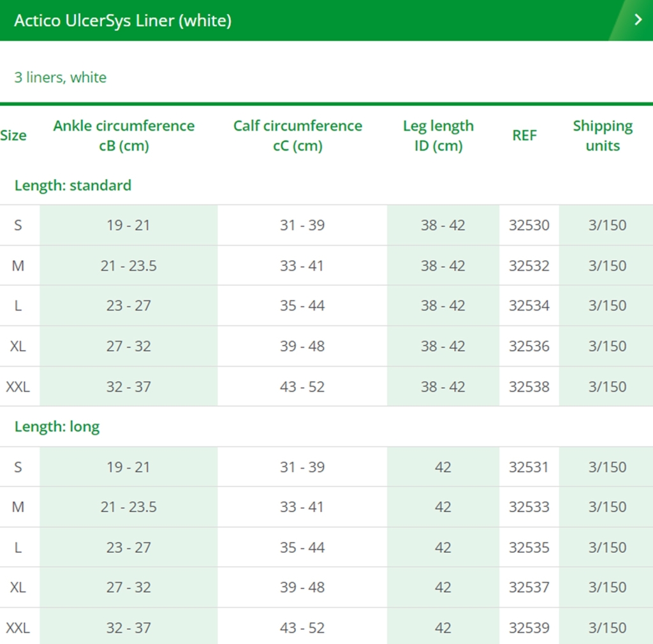This screenshot has width=653, height=644.
Task: Click leg length 38 - 42 in REF 32530 row
Action: point(443,225)
